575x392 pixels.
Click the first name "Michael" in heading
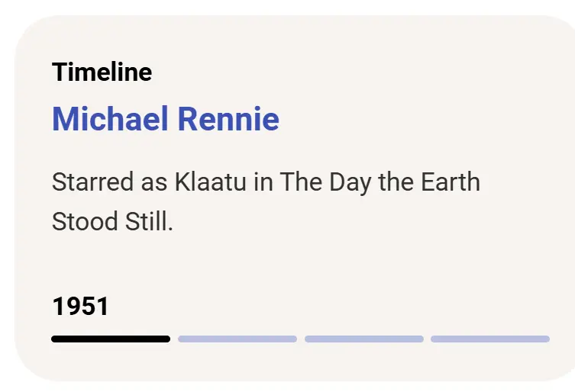[x=110, y=119]
